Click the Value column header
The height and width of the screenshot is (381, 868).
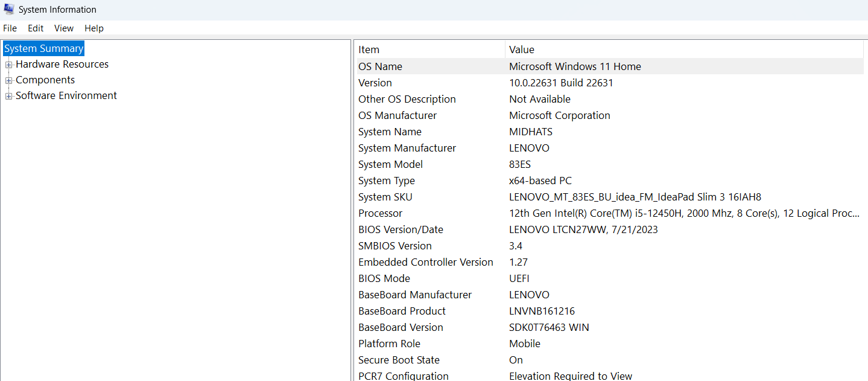pyautogui.click(x=684, y=50)
